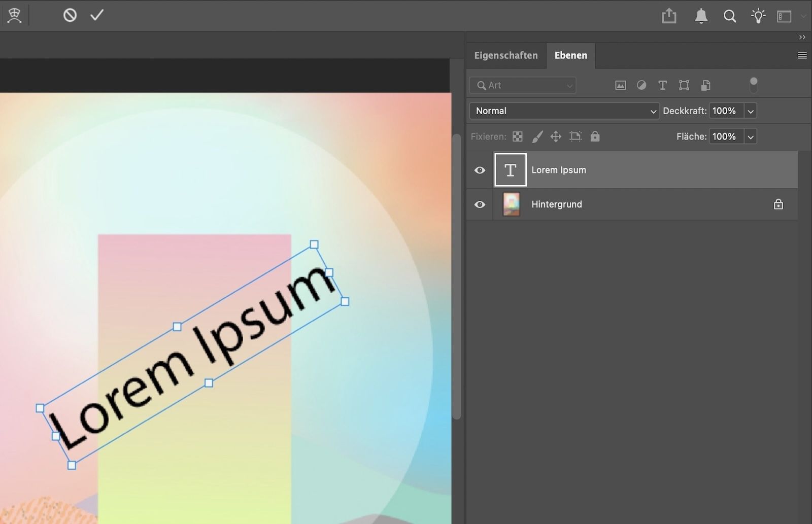The height and width of the screenshot is (524, 812).
Task: Open the Discover lightbulb panel
Action: [758, 16]
